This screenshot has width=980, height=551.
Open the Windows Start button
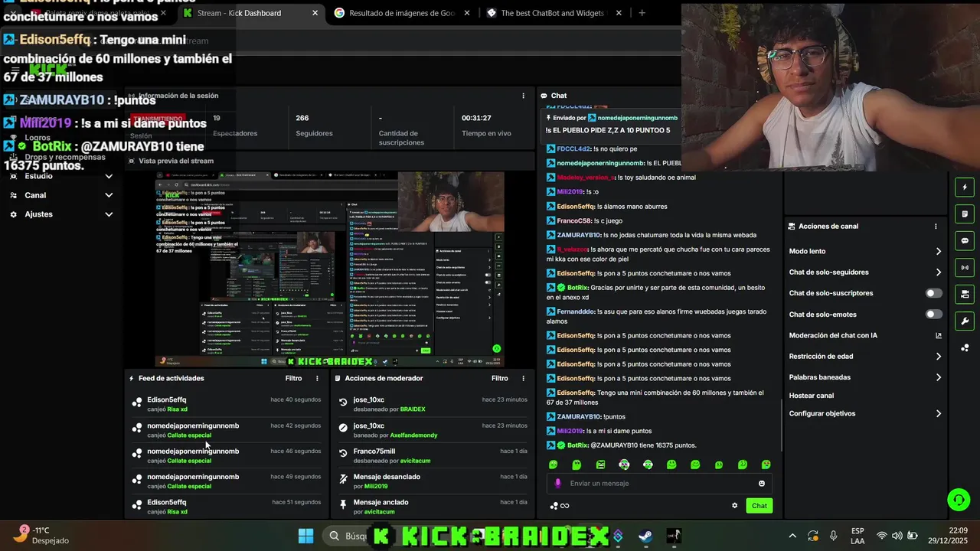tap(305, 536)
